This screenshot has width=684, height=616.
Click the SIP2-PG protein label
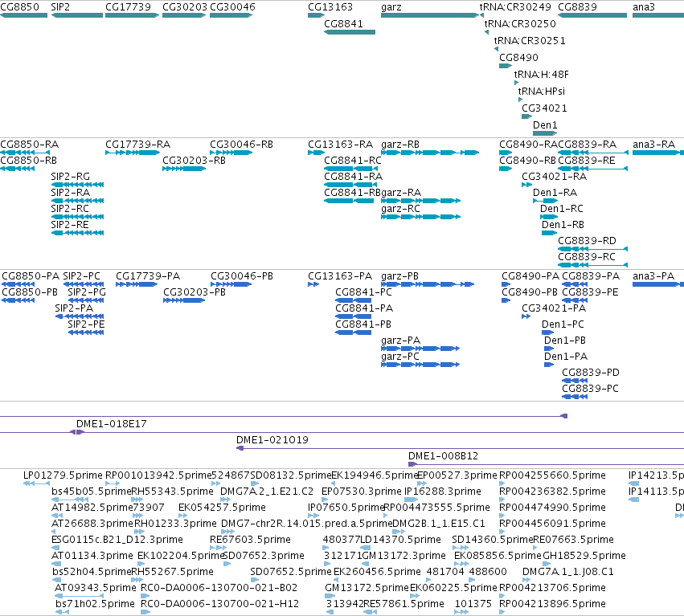click(x=87, y=292)
